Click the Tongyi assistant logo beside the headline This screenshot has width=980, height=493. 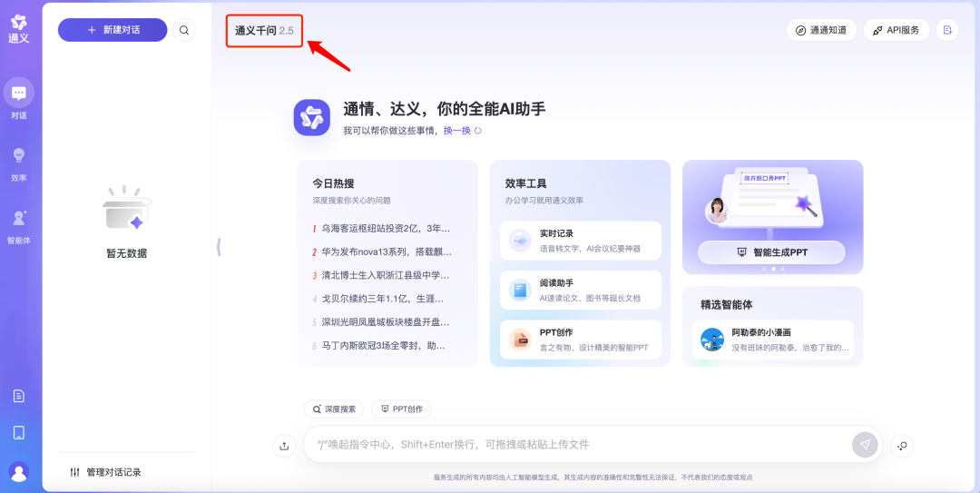click(311, 117)
